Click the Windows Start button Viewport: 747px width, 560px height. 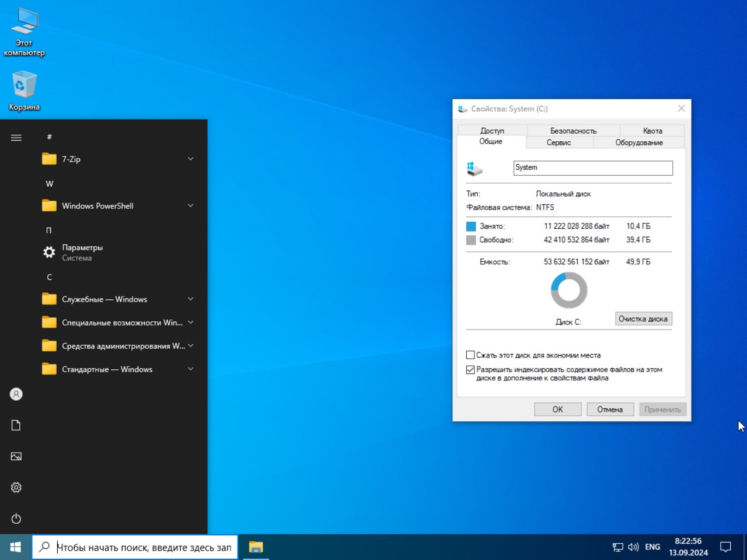(16, 547)
